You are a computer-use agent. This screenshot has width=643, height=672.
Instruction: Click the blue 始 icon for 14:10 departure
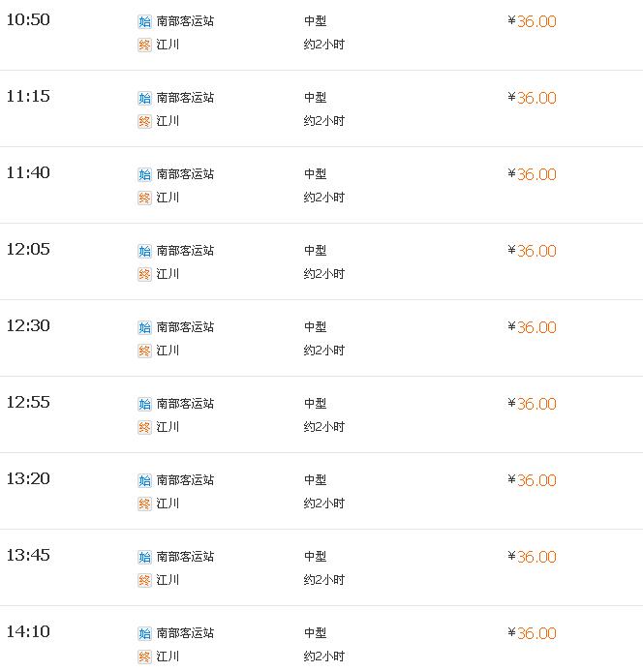[144, 633]
